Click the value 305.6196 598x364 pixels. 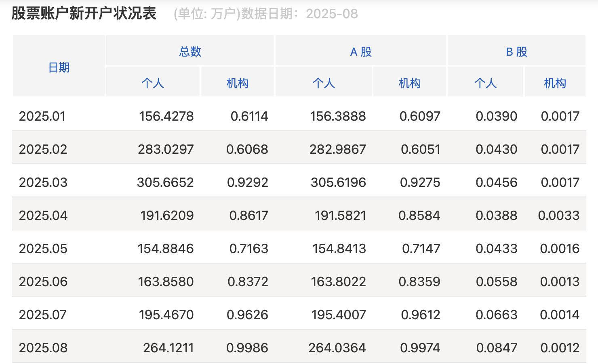pyautogui.click(x=338, y=182)
